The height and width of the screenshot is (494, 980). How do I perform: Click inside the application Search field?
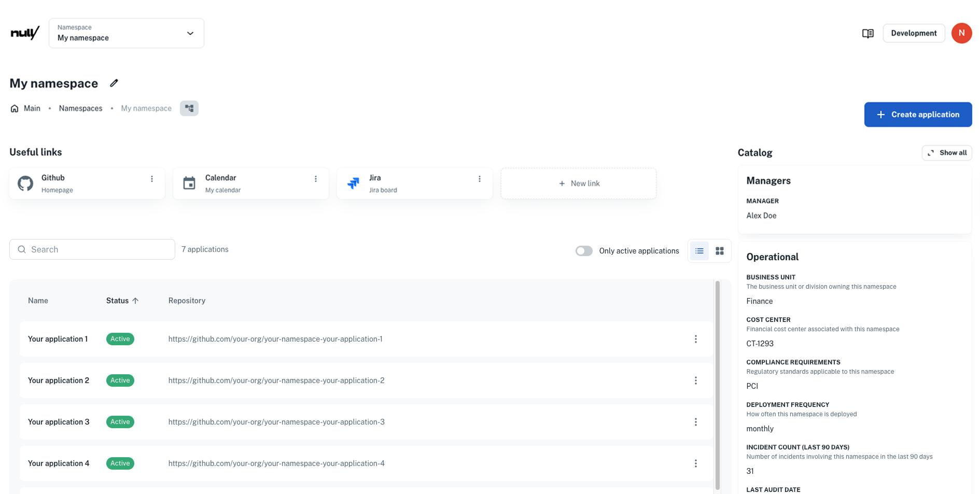92,249
